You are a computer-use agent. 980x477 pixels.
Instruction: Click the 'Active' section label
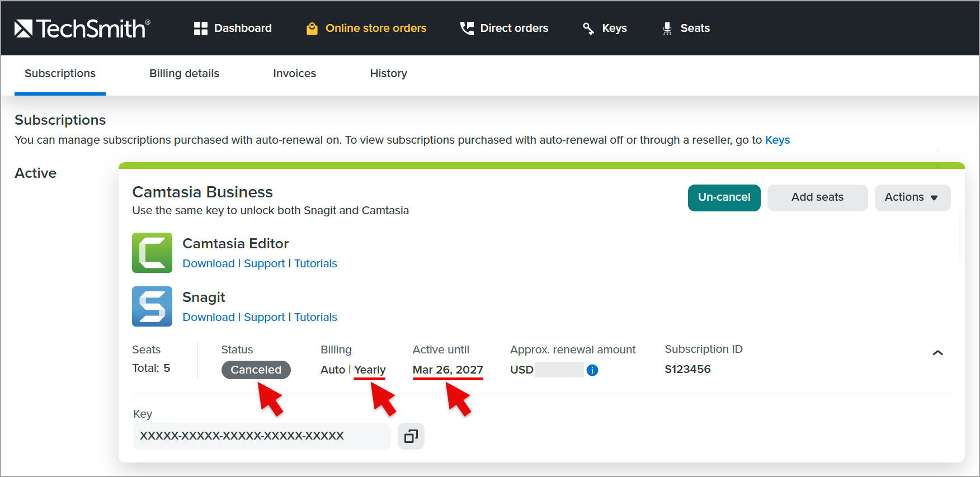pos(35,173)
